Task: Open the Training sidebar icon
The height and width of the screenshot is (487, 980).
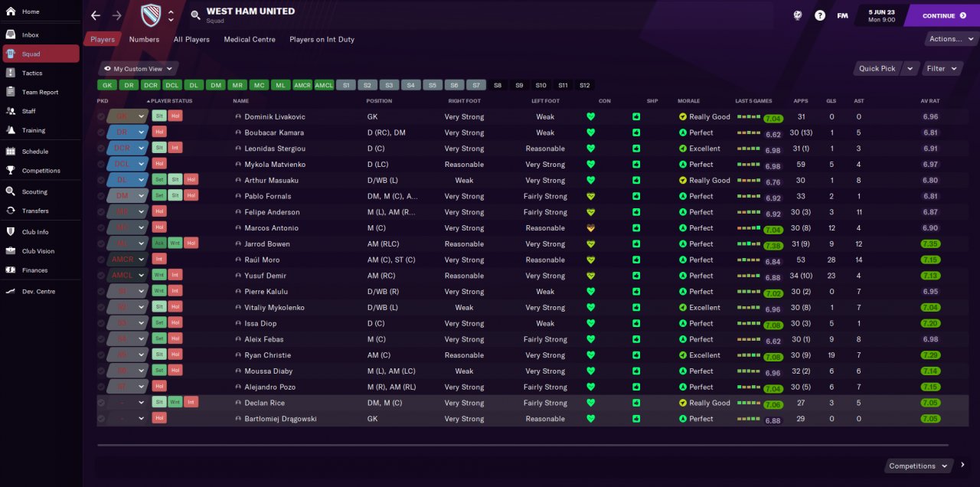Action: point(11,131)
